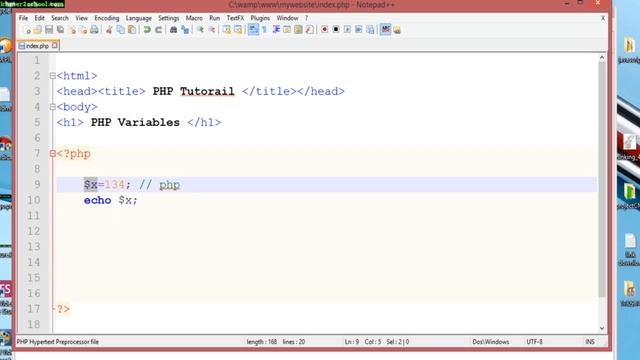Zoom out using the toolbar icon
Image resolution: width=640 pixels, height=360 pixels.
tap(212, 30)
